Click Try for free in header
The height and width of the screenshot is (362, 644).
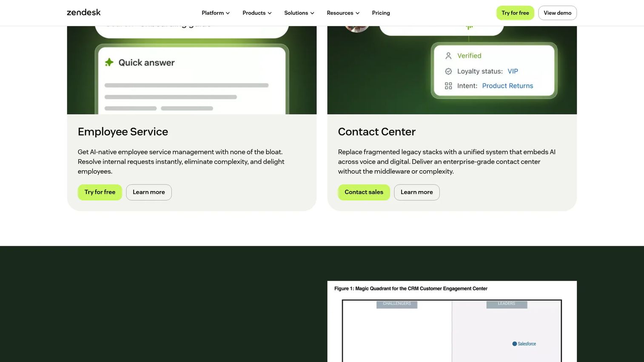point(515,13)
